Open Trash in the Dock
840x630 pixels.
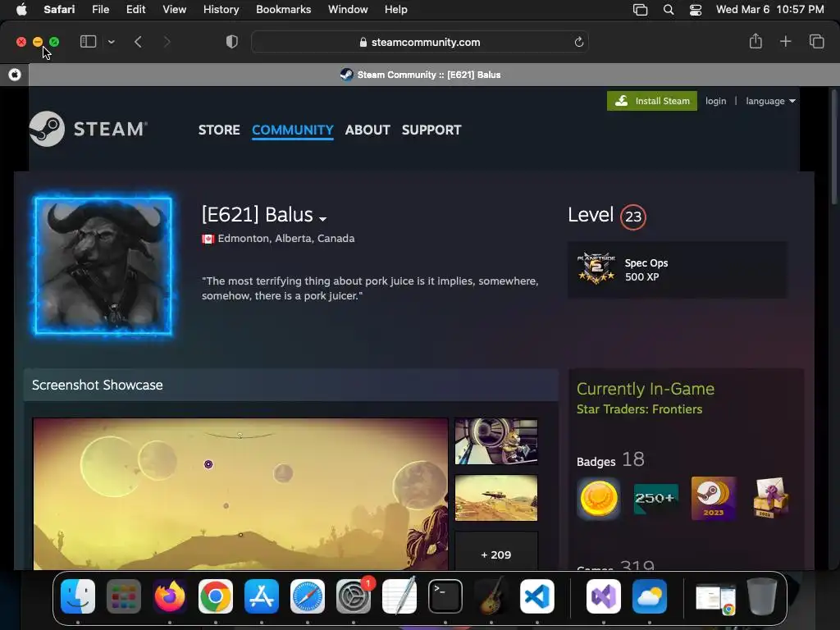(x=762, y=596)
